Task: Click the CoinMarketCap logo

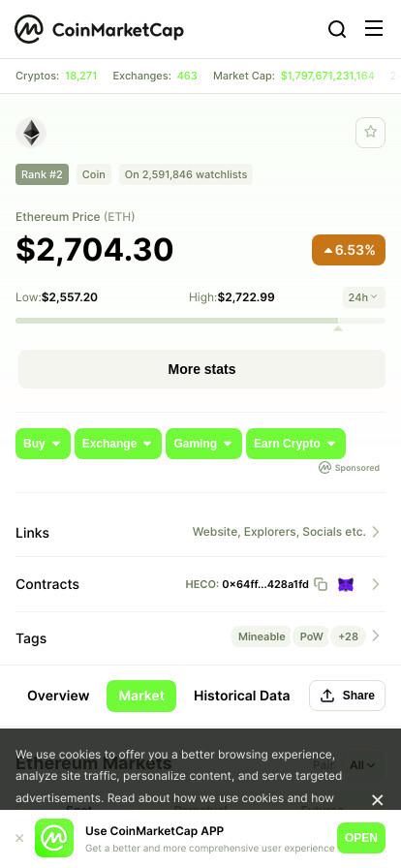Action: (99, 29)
